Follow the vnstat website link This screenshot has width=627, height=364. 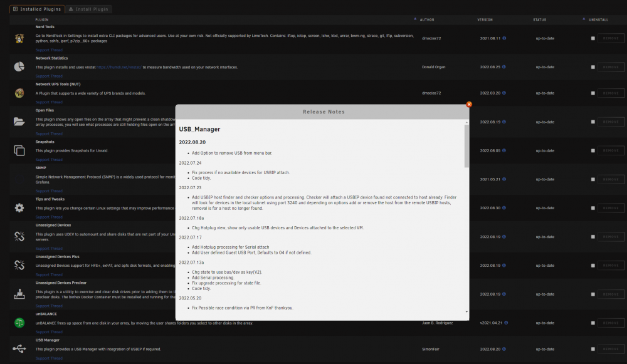119,67
